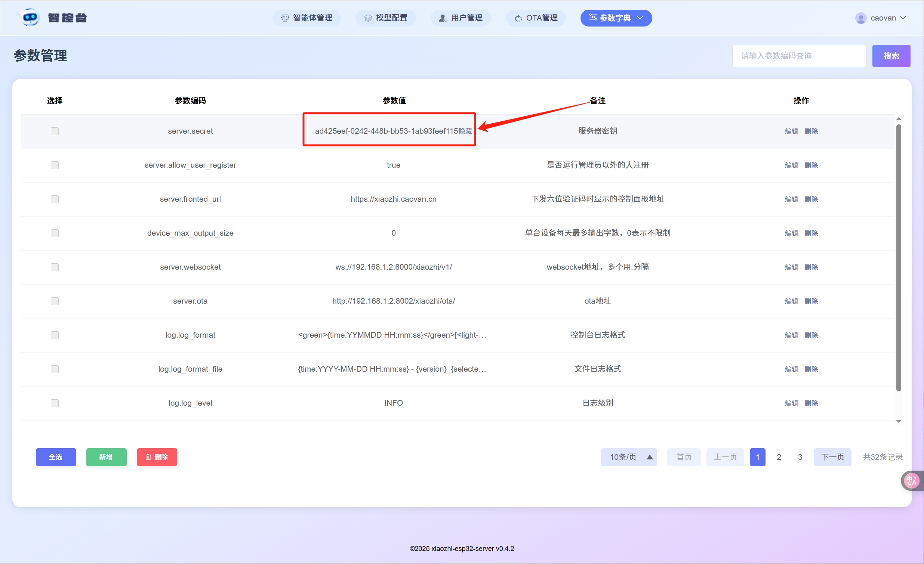Go to page 2
The image size is (924, 564).
point(779,457)
